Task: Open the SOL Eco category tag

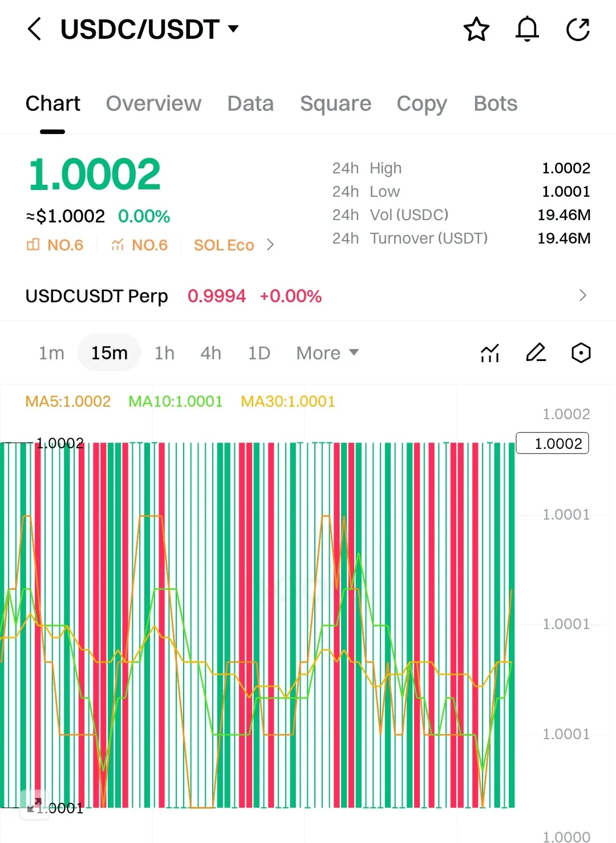Action: click(224, 245)
